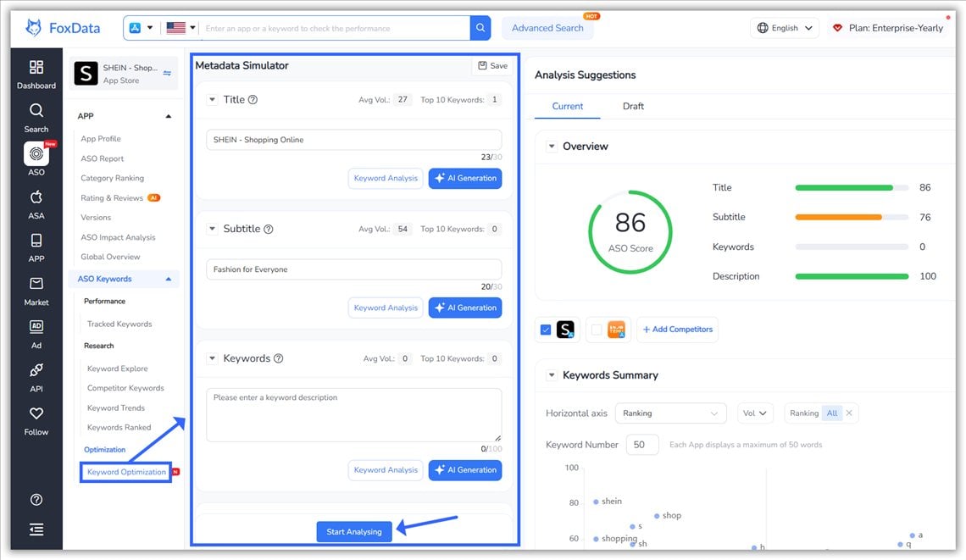Open Keyword Optimization menu item
Viewport: 966px width, 560px height.
(126, 472)
